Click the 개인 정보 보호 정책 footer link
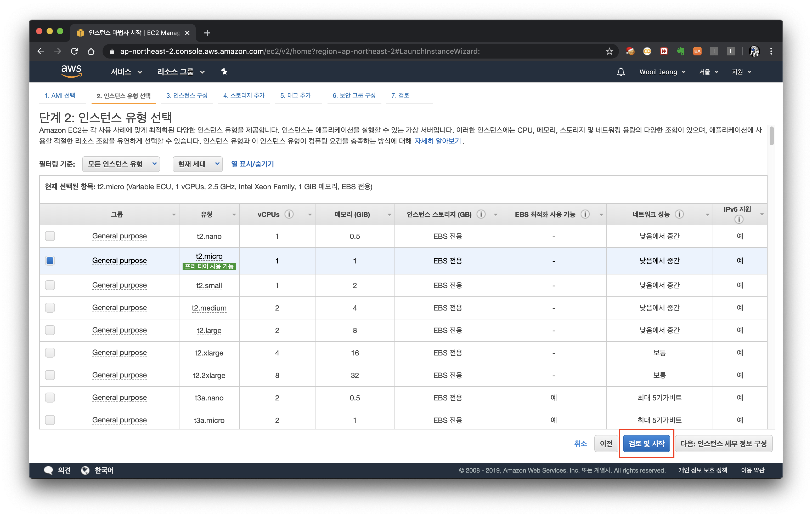Screen dimensions: 812x517 702,470
